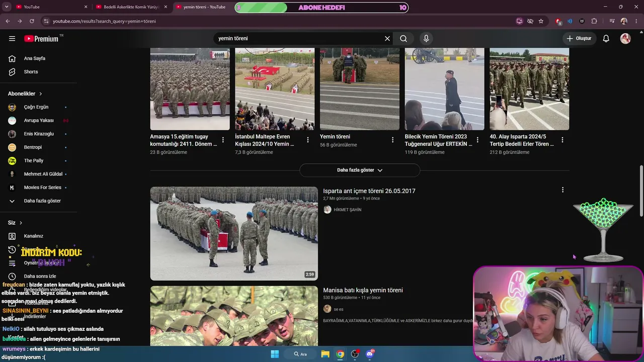Open options menu for 40. Alay Isparta short
This screenshot has width=644, height=362.
point(562,140)
